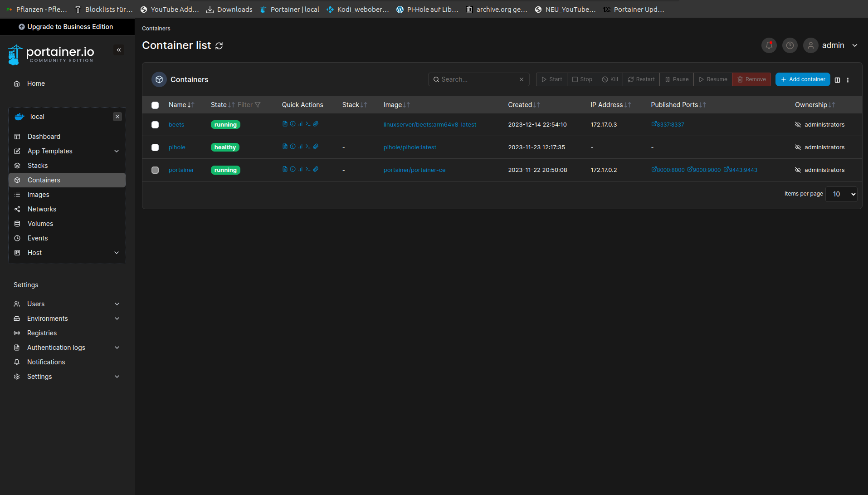Click the container Search field

pyautogui.click(x=478, y=79)
